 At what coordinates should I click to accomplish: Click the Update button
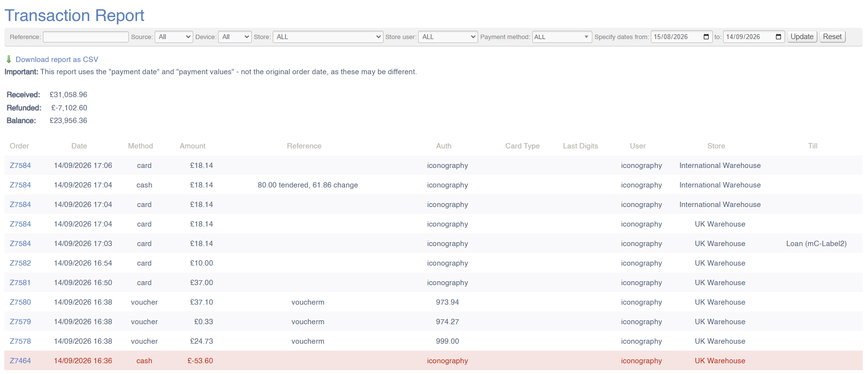(802, 37)
